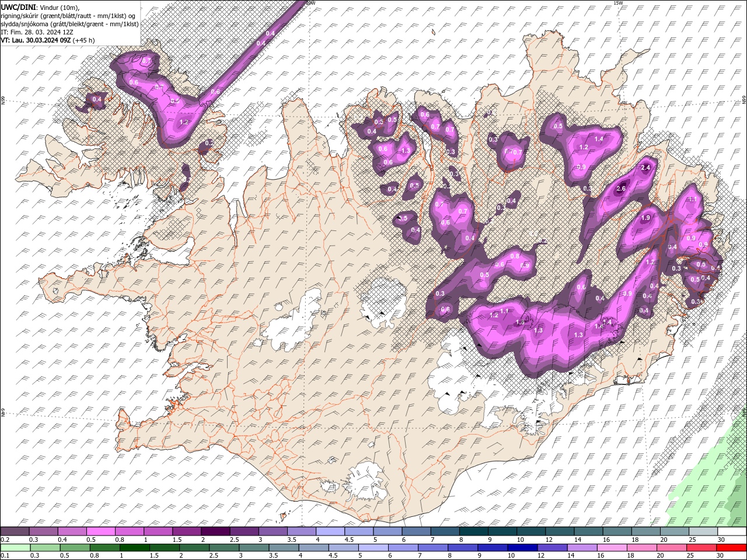The image size is (747, 560).
Task: Select the upper legend swatch between 4 and 4.5
Action: click(330, 531)
